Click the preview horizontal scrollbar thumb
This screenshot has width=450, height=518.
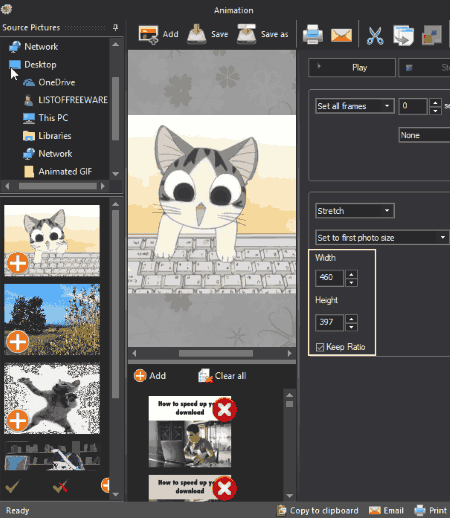216,353
